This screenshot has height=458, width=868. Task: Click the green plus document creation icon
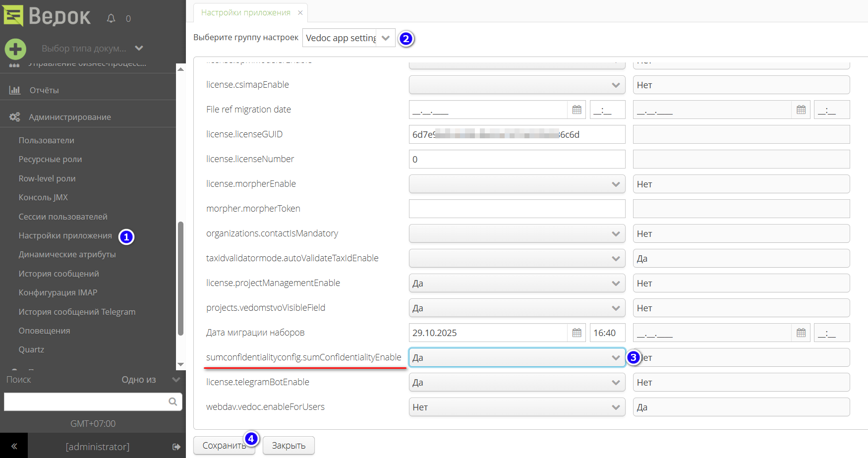pyautogui.click(x=15, y=49)
